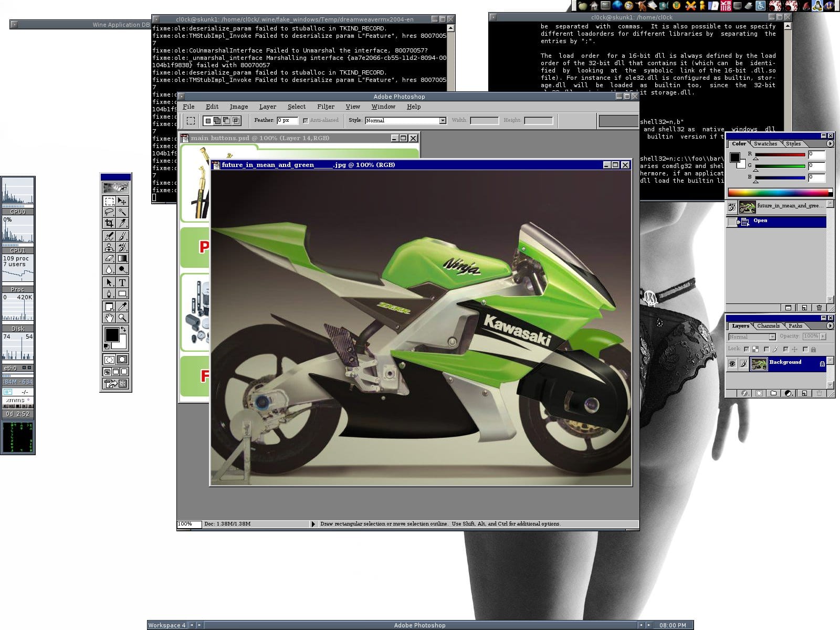Create a new layer set folder
The height and width of the screenshot is (630, 840).
773,393
